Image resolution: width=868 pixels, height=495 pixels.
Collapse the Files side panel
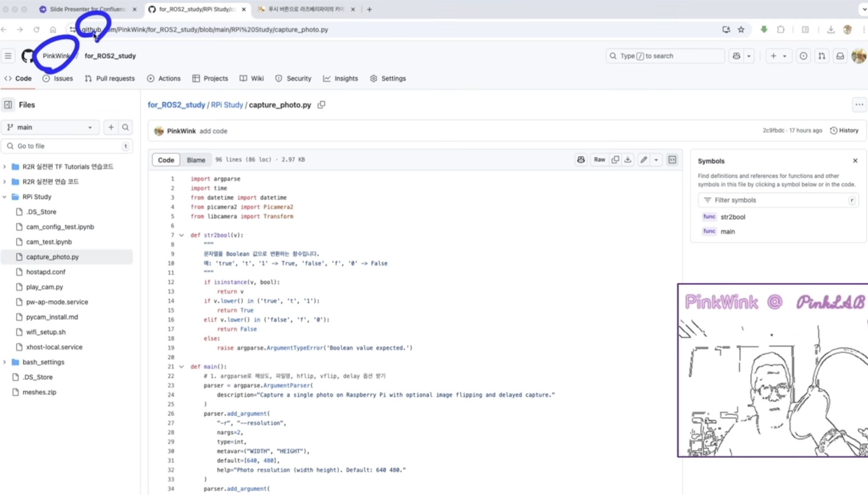8,105
